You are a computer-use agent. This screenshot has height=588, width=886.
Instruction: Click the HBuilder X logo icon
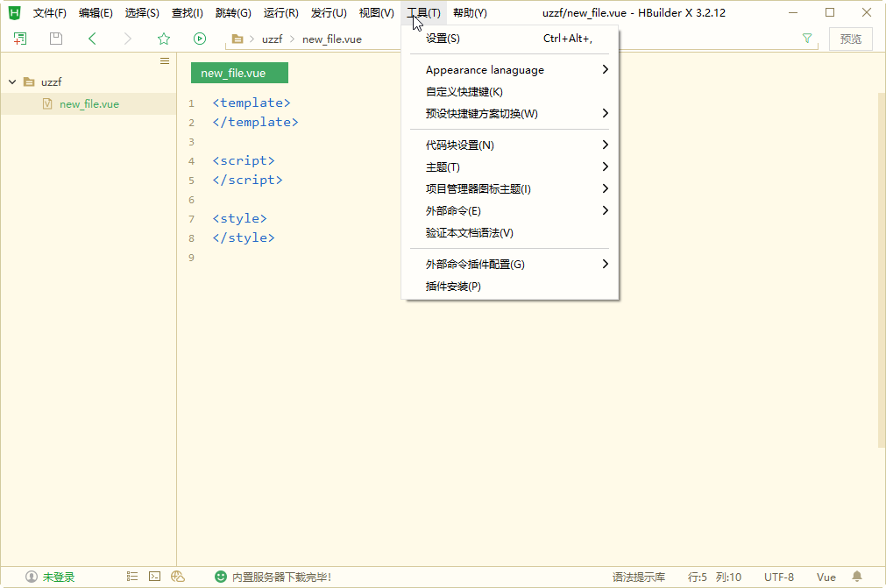[15, 12]
